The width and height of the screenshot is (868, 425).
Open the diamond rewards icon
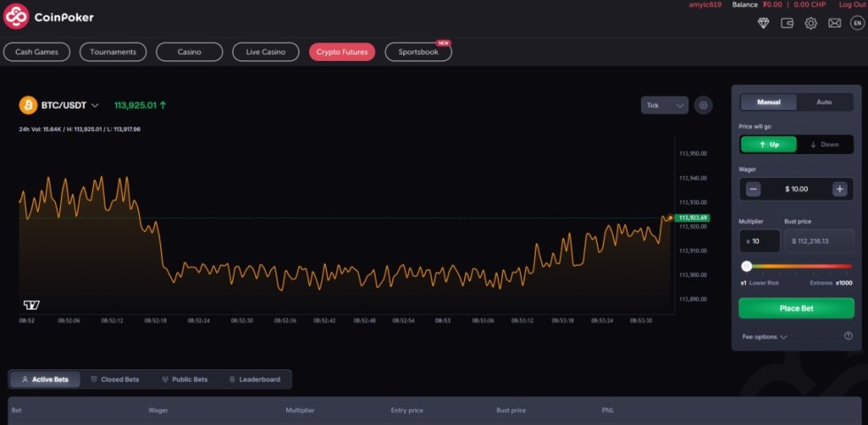pos(763,23)
